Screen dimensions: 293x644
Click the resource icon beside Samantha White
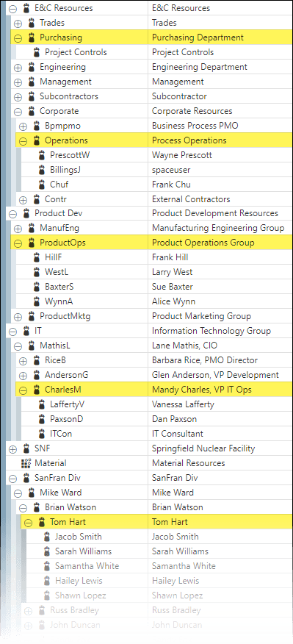point(47,566)
